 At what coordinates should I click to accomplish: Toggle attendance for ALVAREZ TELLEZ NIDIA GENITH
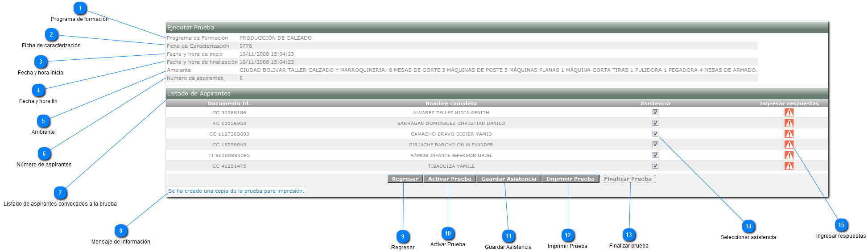655,112
